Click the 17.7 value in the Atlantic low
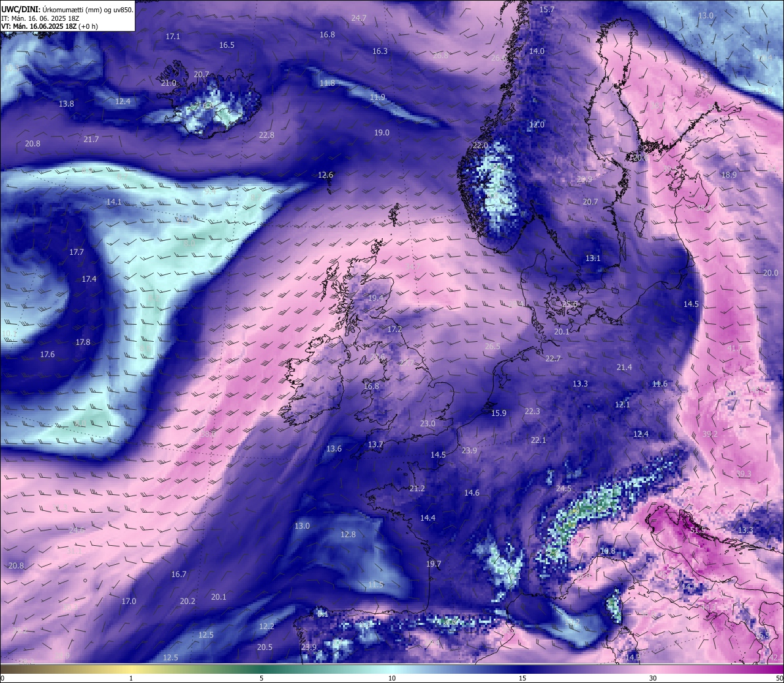Screen dimensions: 784x683 point(77,252)
